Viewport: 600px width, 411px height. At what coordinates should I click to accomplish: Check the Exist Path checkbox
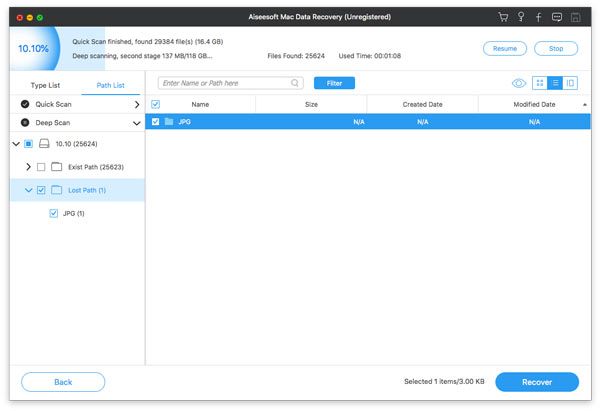[x=41, y=166]
